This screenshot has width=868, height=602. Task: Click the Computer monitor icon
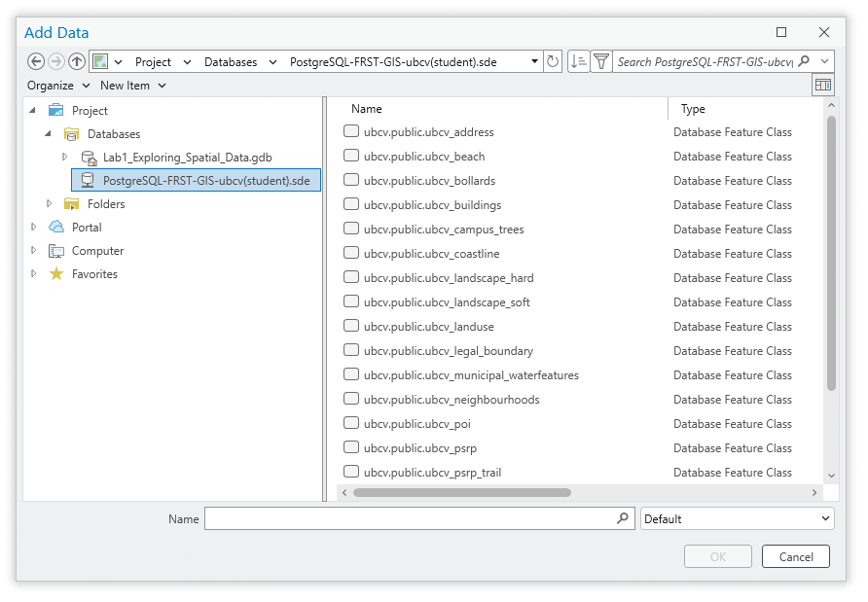click(55, 251)
